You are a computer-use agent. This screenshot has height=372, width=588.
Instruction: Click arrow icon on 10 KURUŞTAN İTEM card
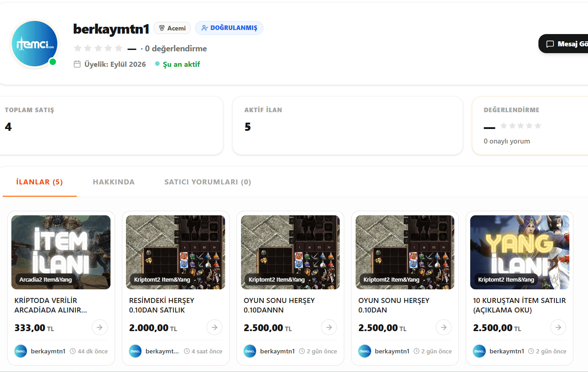pyautogui.click(x=558, y=327)
